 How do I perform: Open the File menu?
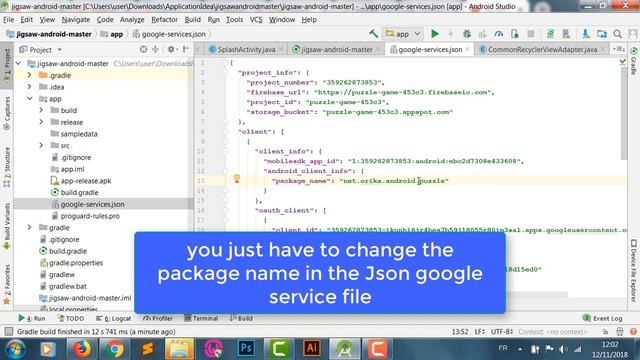(8, 20)
